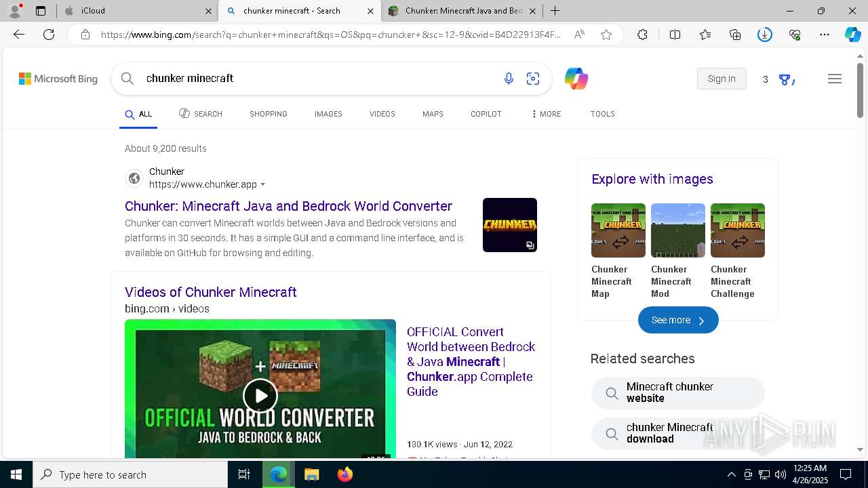
Task: Select the SHOPPING tab
Action: pos(269,114)
